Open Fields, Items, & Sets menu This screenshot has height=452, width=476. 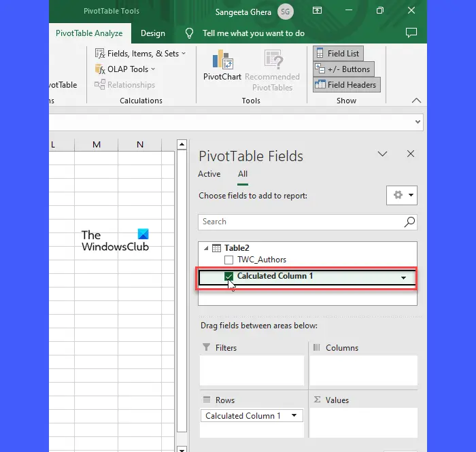[x=140, y=54]
